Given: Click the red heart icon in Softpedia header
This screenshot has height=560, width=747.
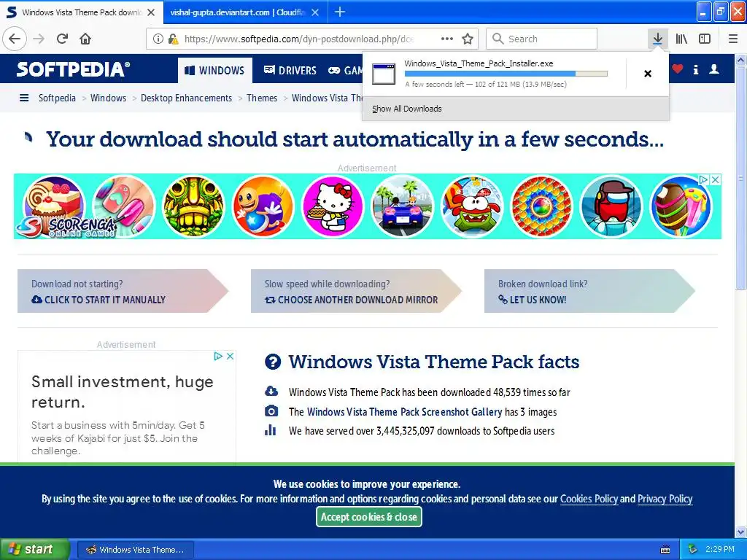Looking at the screenshot, I should pos(678,69).
